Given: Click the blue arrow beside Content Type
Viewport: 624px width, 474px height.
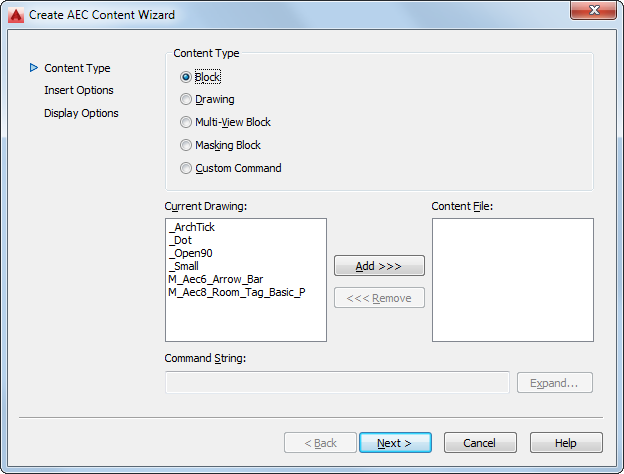Looking at the screenshot, I should pos(33,68).
